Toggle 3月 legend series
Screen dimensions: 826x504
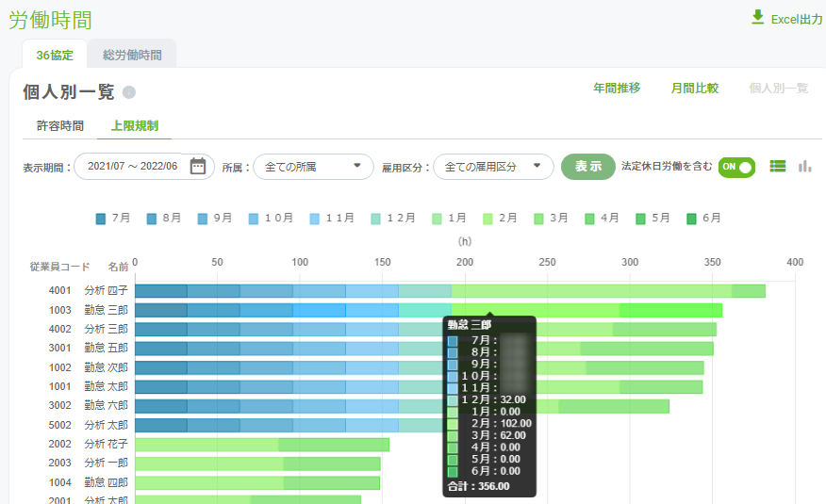(551, 218)
